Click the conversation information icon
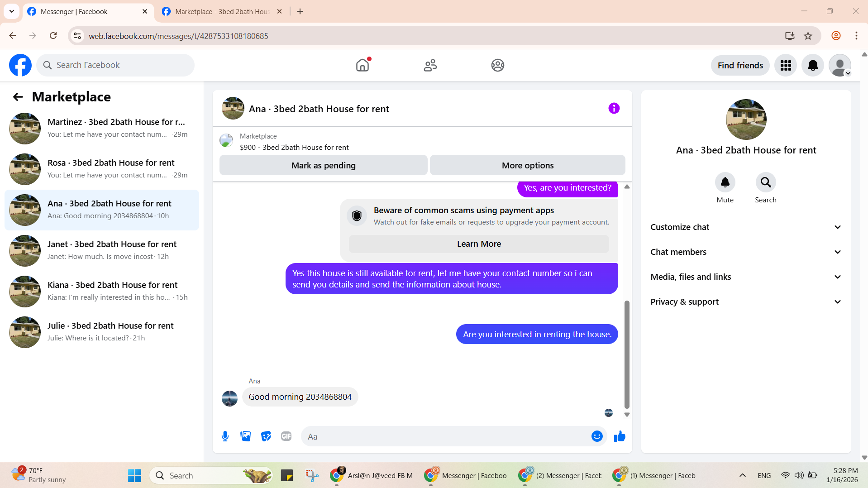Viewport: 868px width, 488px height. click(614, 108)
